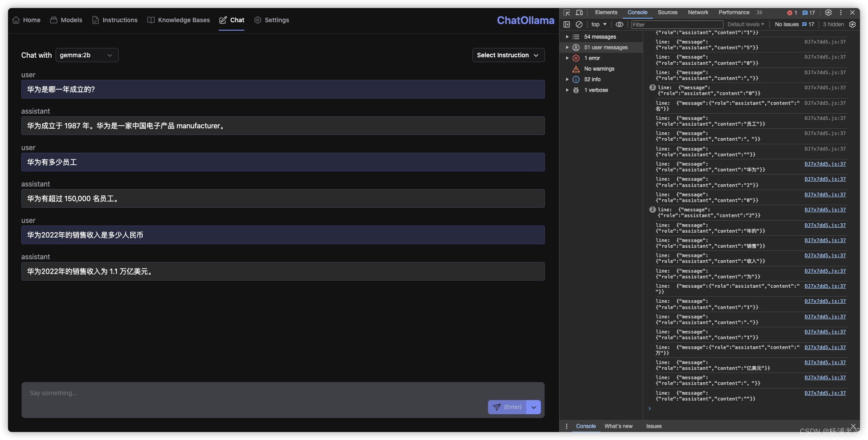Viewport: 868px width, 440px height.
Task: Open the gemma:2b model dropdown
Action: [87, 55]
